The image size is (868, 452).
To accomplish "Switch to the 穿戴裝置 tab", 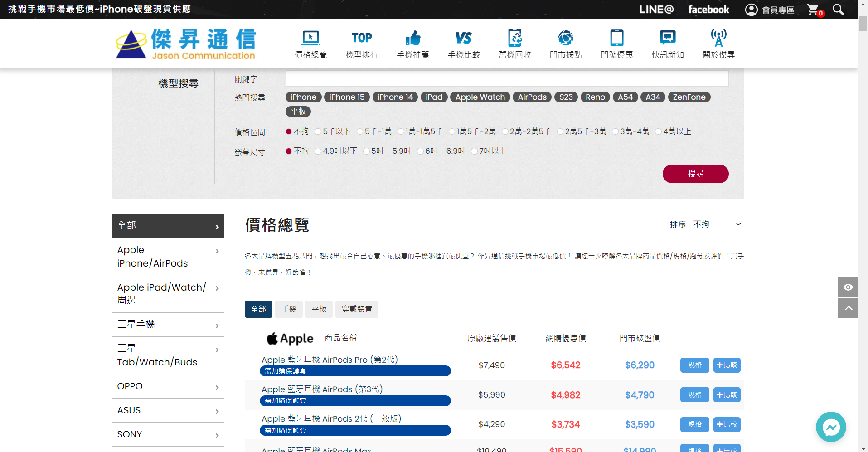I will pos(357,309).
